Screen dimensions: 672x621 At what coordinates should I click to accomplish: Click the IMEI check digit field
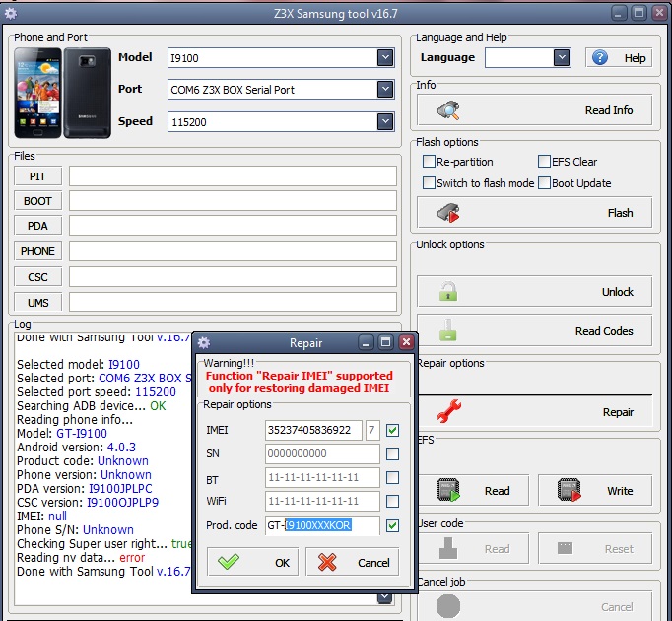[372, 430]
